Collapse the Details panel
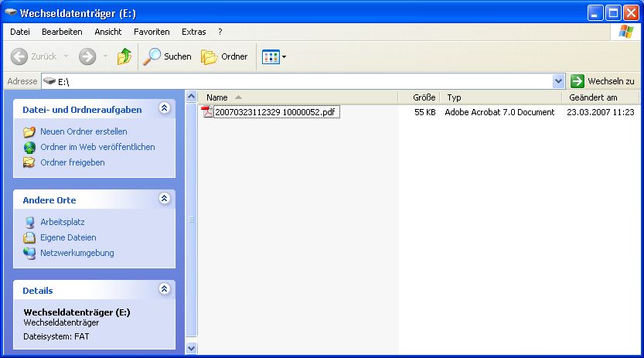This screenshot has height=358, width=644. click(x=164, y=288)
